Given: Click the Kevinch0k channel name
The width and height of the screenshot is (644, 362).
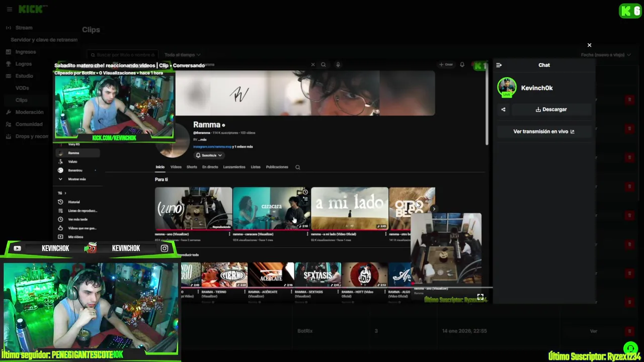Looking at the screenshot, I should pos(537,88).
